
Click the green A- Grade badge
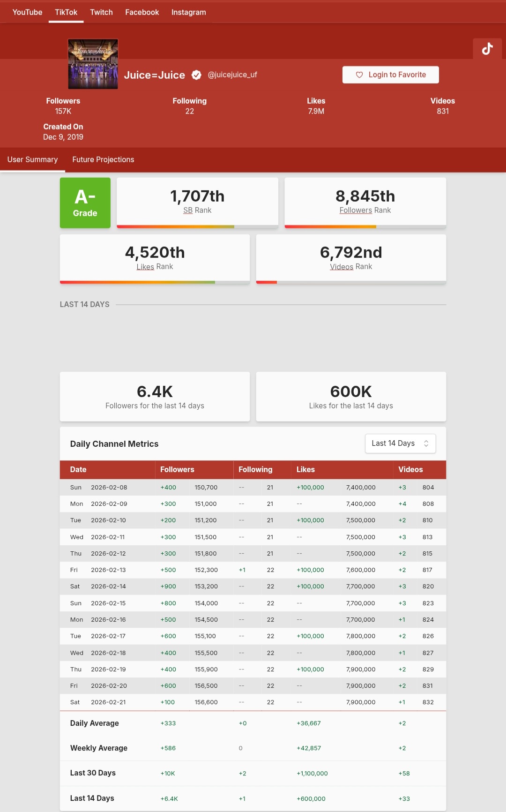tap(85, 203)
